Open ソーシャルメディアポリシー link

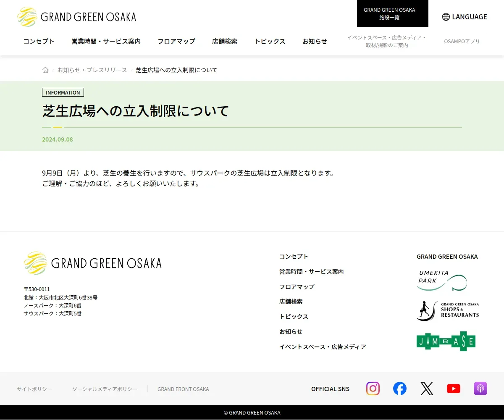coord(105,389)
